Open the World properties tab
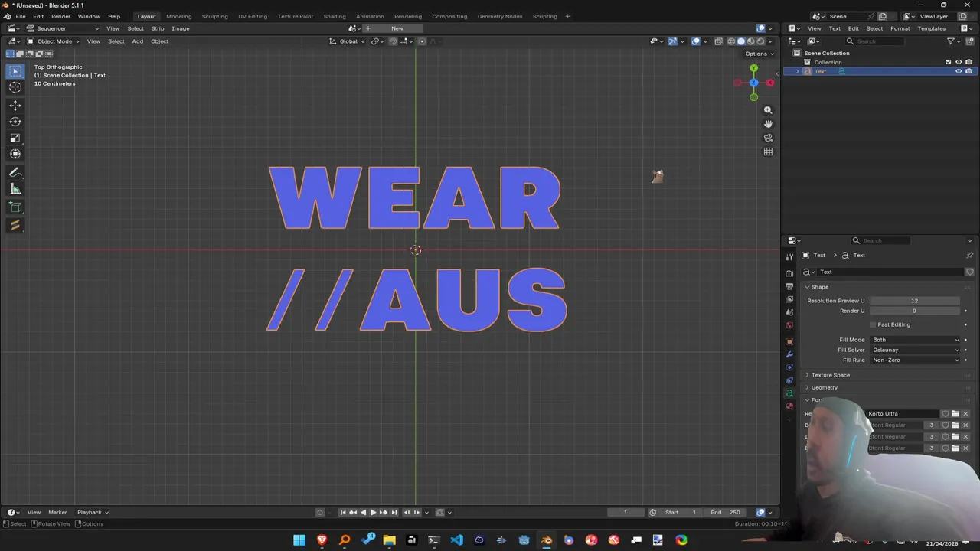 click(789, 325)
